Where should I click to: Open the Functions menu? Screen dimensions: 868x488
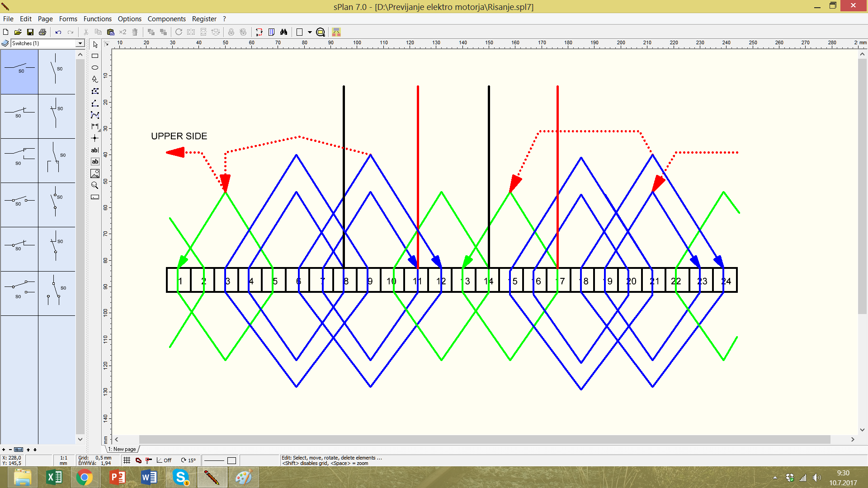click(x=97, y=19)
